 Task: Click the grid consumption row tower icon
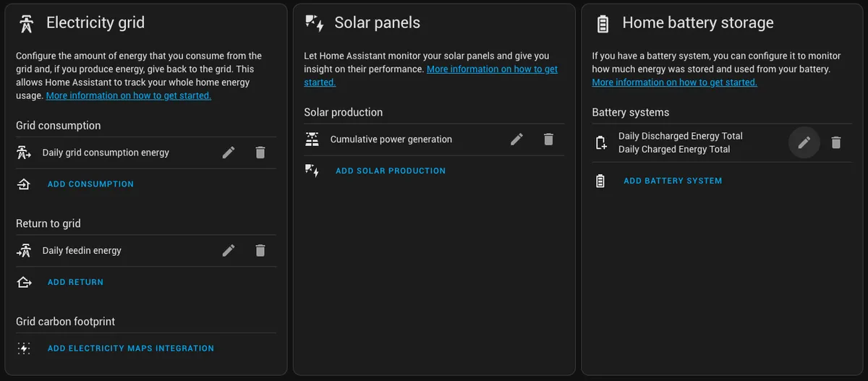24,153
